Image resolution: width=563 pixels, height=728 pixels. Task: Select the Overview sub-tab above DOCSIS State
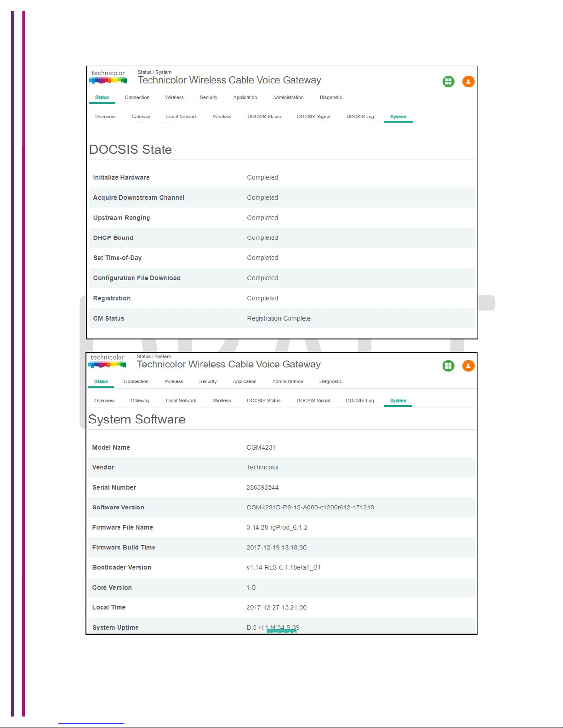point(105,117)
